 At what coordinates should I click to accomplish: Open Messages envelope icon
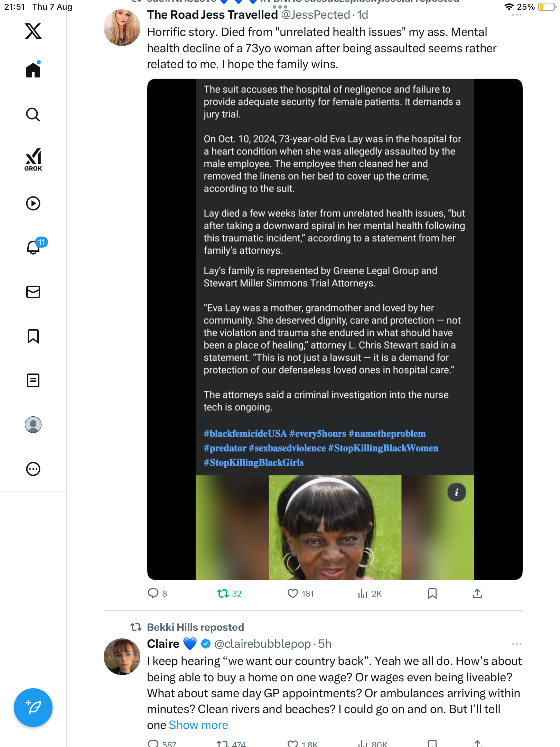(x=33, y=292)
